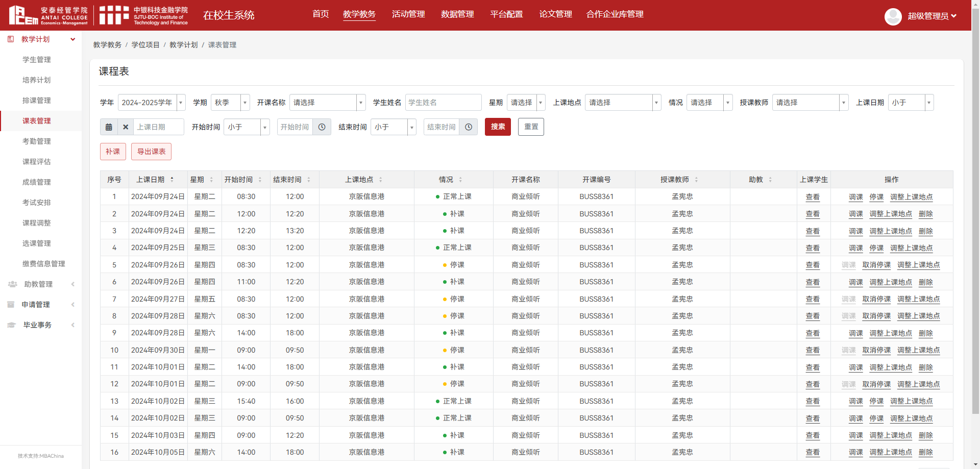Image resolution: width=980 pixels, height=469 pixels.
Task: Click the 毕业事务 sidebar icon
Action: [x=12, y=325]
